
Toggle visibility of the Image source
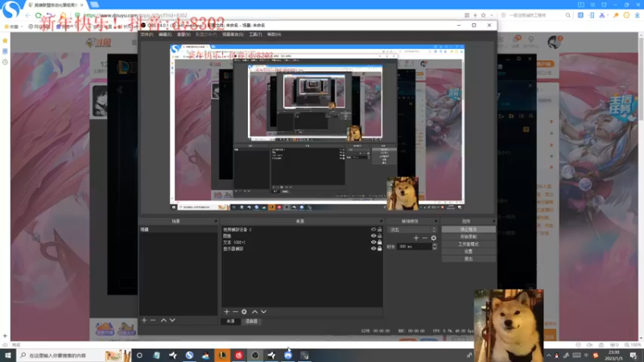coord(374,236)
